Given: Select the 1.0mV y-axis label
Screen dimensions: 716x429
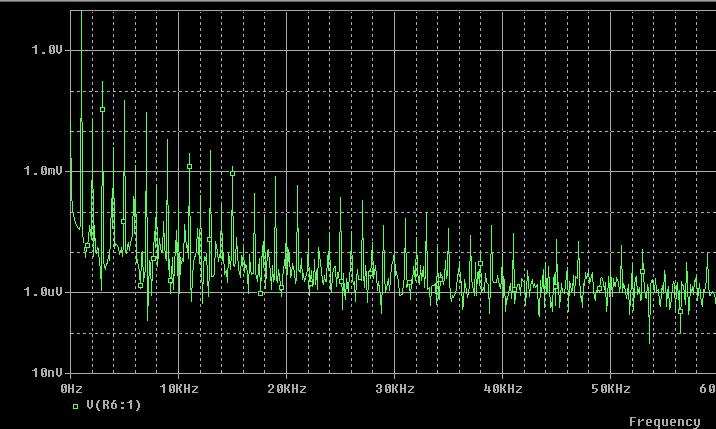Looking at the screenshot, I should point(44,171).
